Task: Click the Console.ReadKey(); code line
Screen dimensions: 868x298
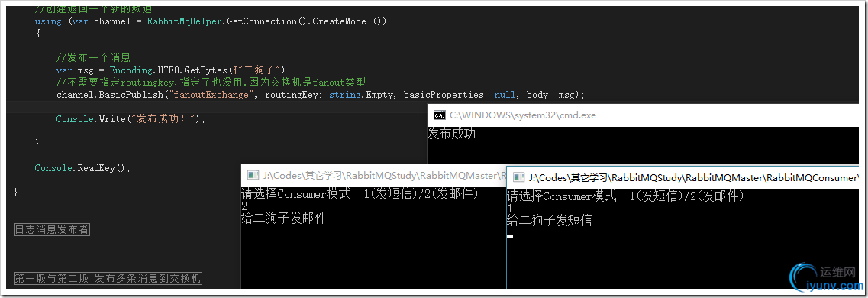Action: click(x=83, y=168)
